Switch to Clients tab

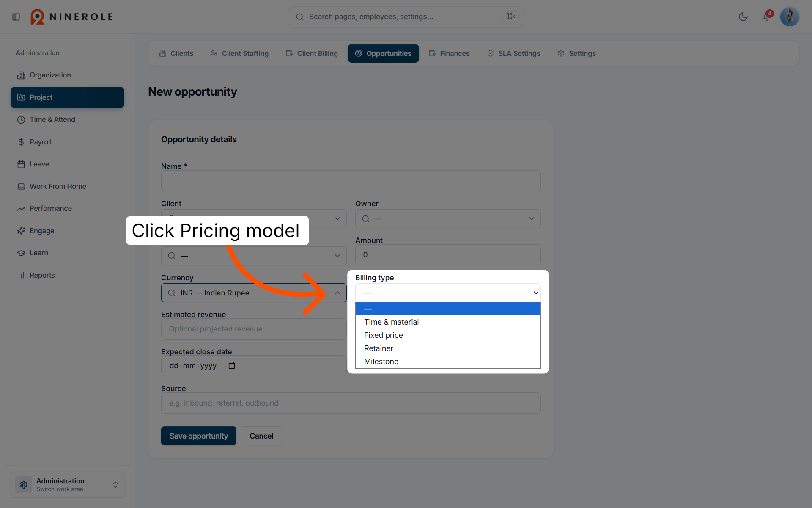(176, 53)
